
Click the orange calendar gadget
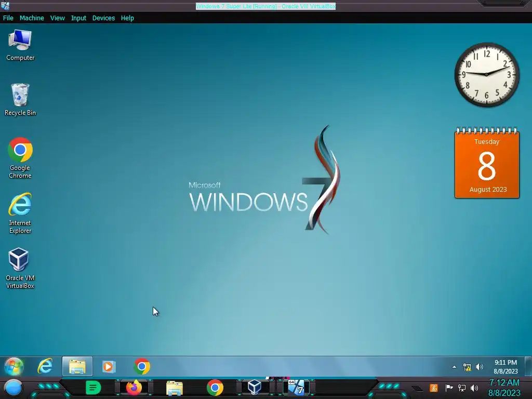coord(487,163)
